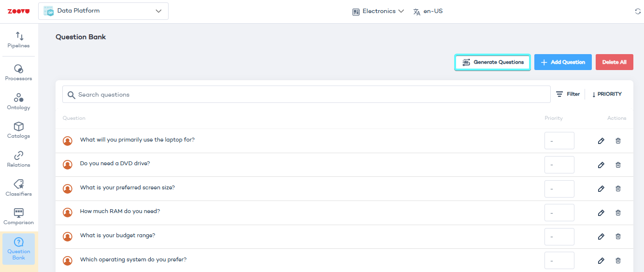Click priority box for the laptop use question

(559, 141)
